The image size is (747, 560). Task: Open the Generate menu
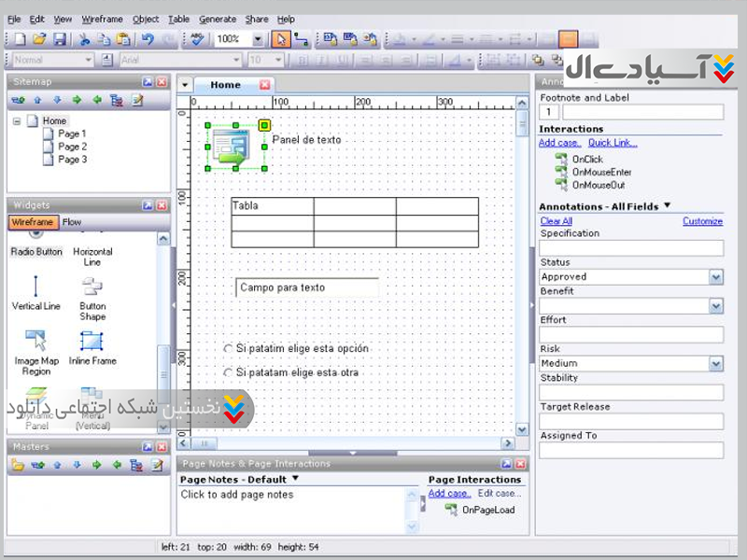point(217,19)
